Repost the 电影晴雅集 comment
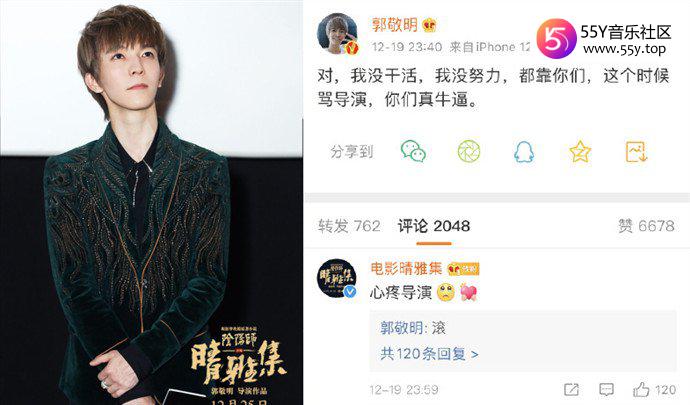The width and height of the screenshot is (690, 405). [x=571, y=389]
